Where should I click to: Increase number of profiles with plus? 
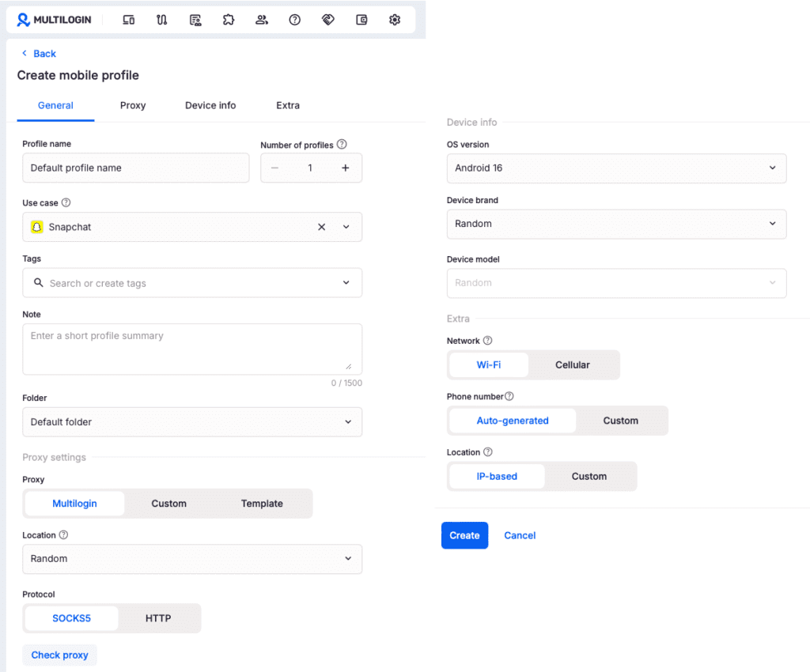tap(346, 168)
